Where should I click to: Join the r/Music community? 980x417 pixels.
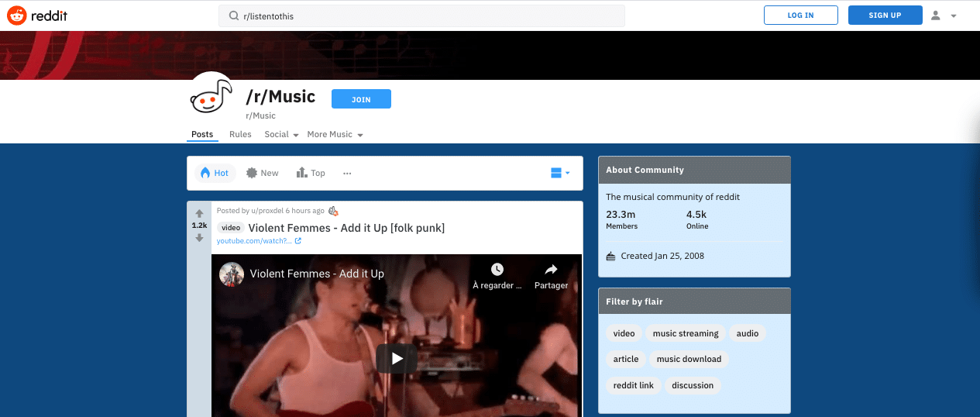(361, 99)
